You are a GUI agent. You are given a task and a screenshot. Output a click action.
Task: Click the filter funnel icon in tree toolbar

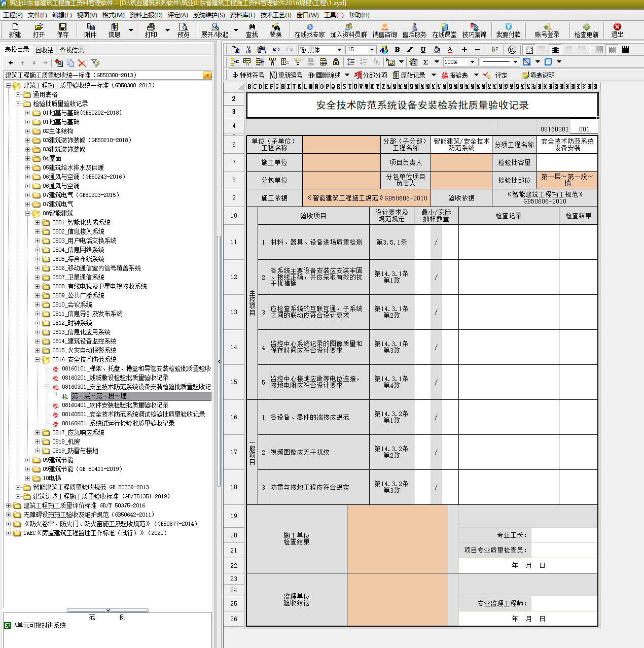pos(95,63)
